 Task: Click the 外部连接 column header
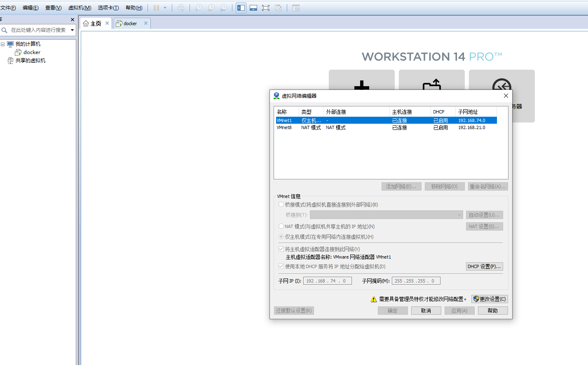tap(356, 112)
